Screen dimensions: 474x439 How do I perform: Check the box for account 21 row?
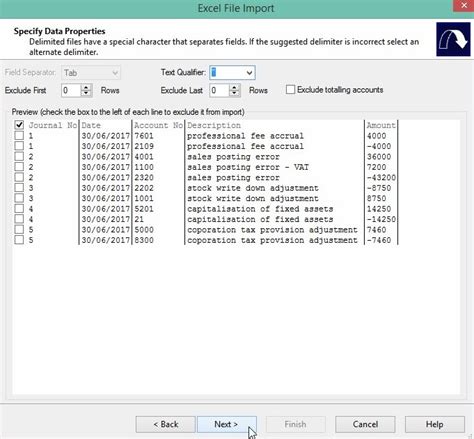(x=19, y=219)
